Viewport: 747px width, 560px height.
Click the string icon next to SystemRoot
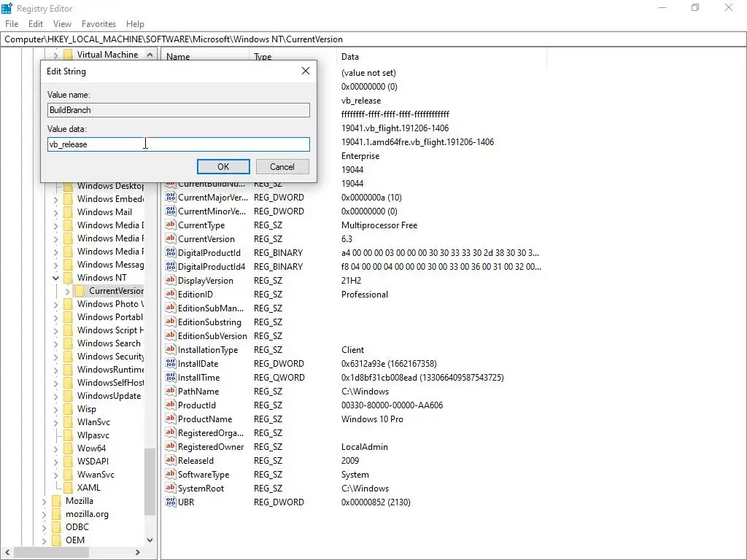click(171, 488)
